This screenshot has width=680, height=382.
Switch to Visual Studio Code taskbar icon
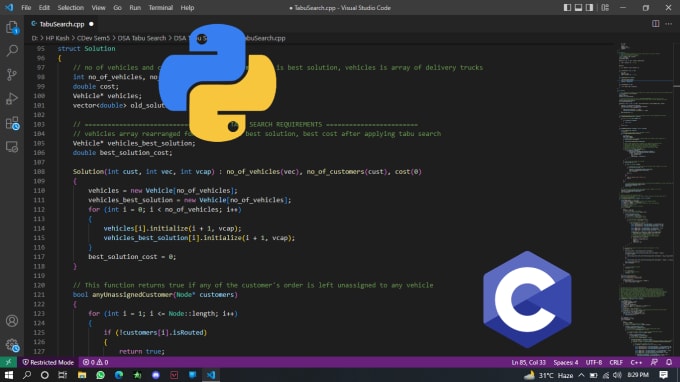pos(211,375)
